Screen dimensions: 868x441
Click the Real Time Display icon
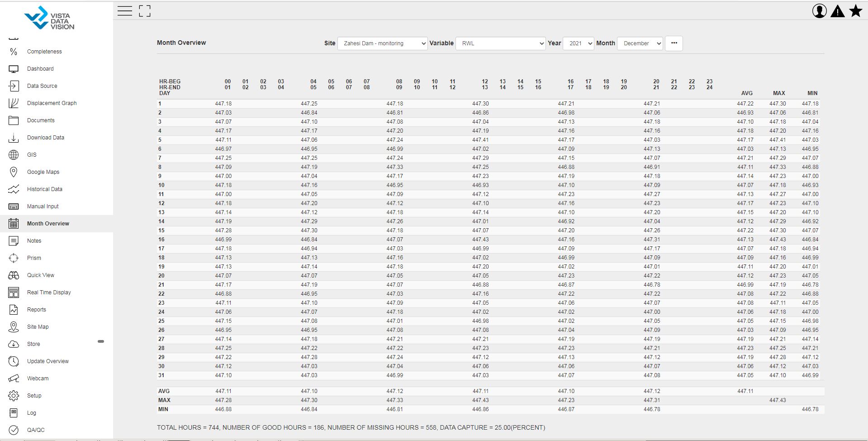14,292
